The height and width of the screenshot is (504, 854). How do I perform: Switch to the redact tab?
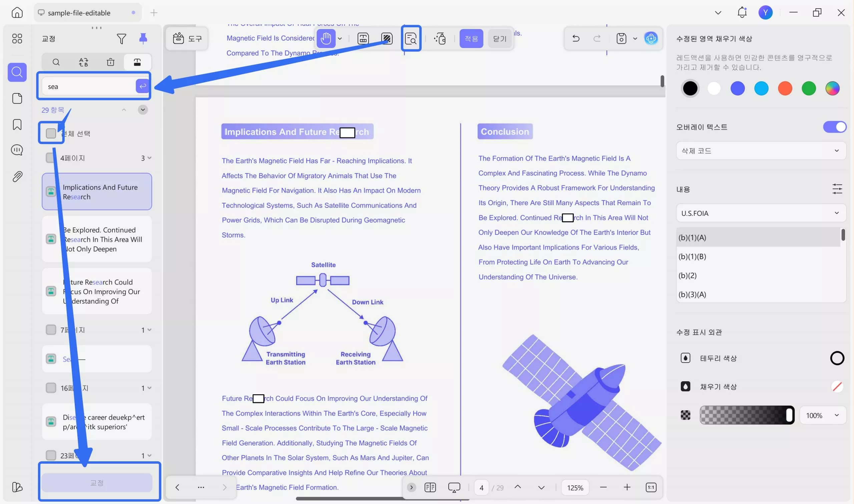click(x=137, y=62)
